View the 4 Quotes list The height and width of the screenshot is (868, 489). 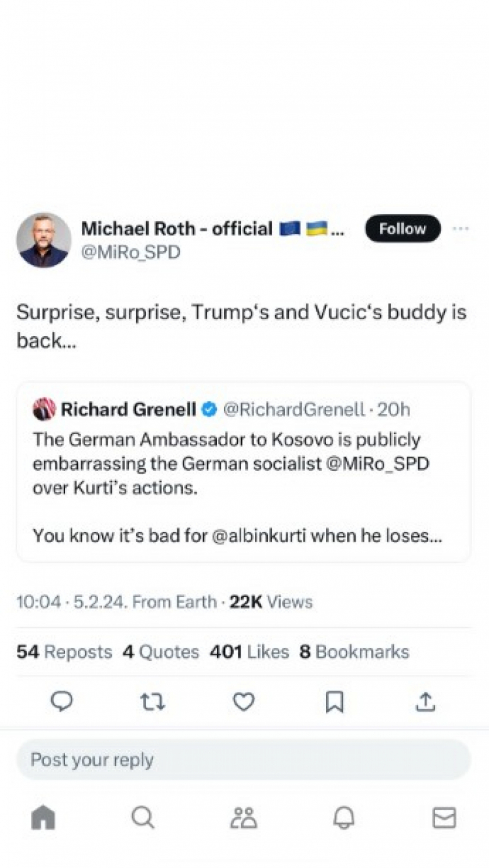tap(161, 652)
